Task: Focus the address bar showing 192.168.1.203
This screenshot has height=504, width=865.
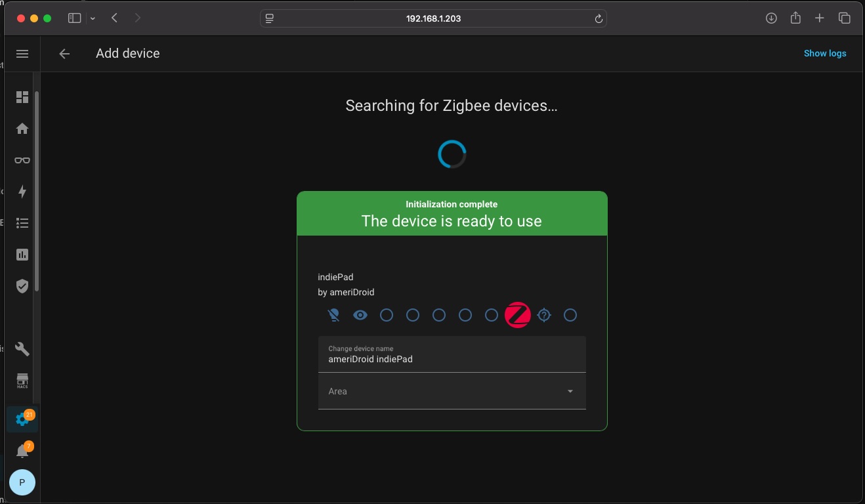Action: (433, 18)
